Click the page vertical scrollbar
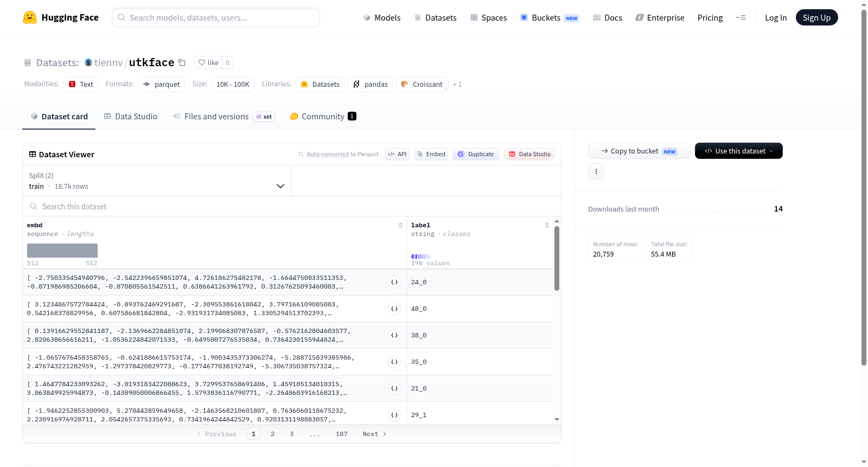The height and width of the screenshot is (467, 868). (x=864, y=187)
